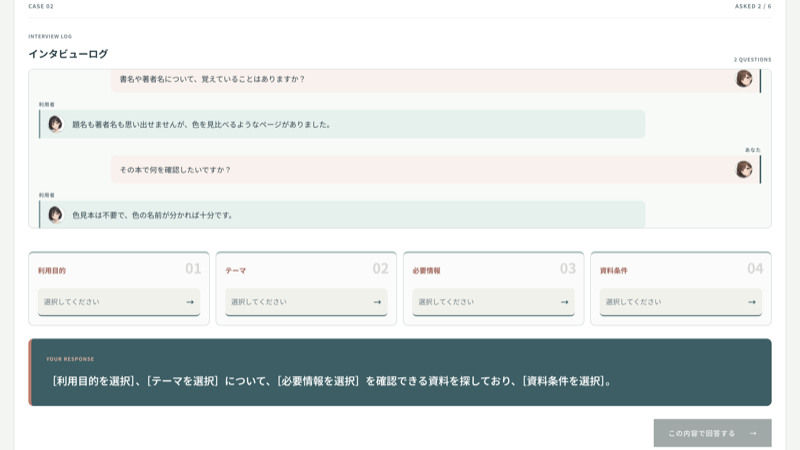Click avatar next to その本で何を確認 question
The width and height of the screenshot is (800, 450).
(743, 169)
